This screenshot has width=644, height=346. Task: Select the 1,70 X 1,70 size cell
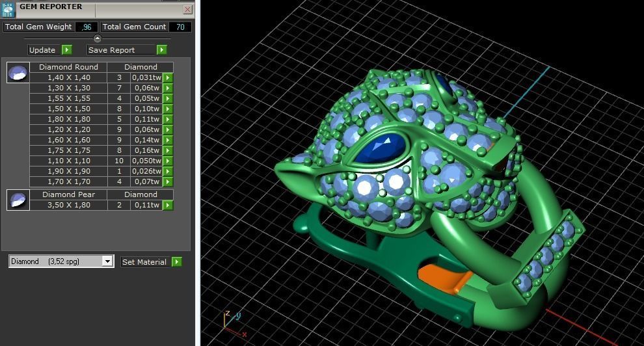tap(68, 182)
